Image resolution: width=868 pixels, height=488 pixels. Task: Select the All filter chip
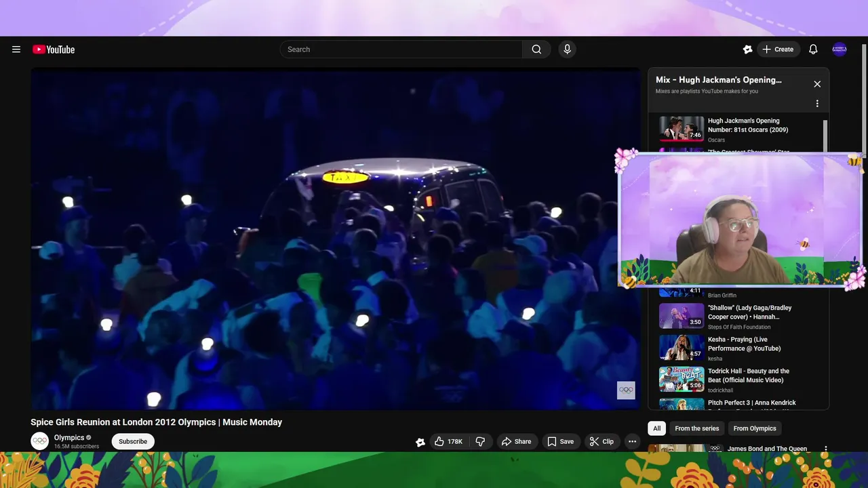click(656, 428)
